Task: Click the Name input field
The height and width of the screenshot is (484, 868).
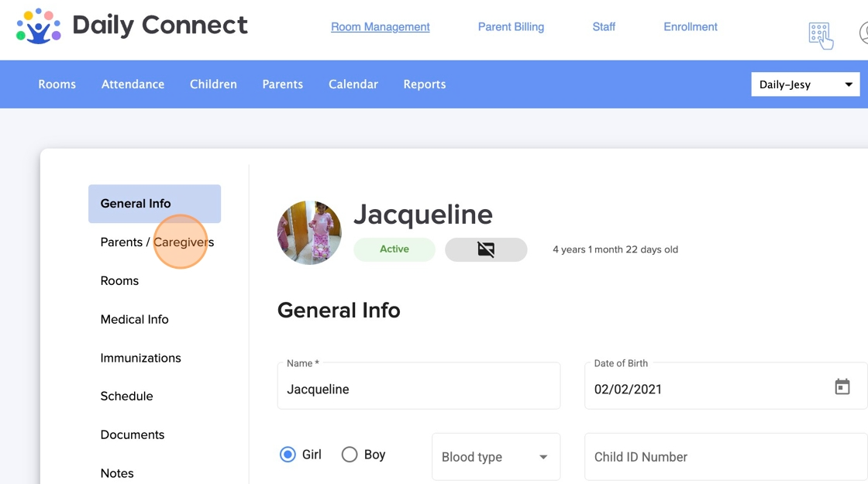Action: pyautogui.click(x=418, y=386)
